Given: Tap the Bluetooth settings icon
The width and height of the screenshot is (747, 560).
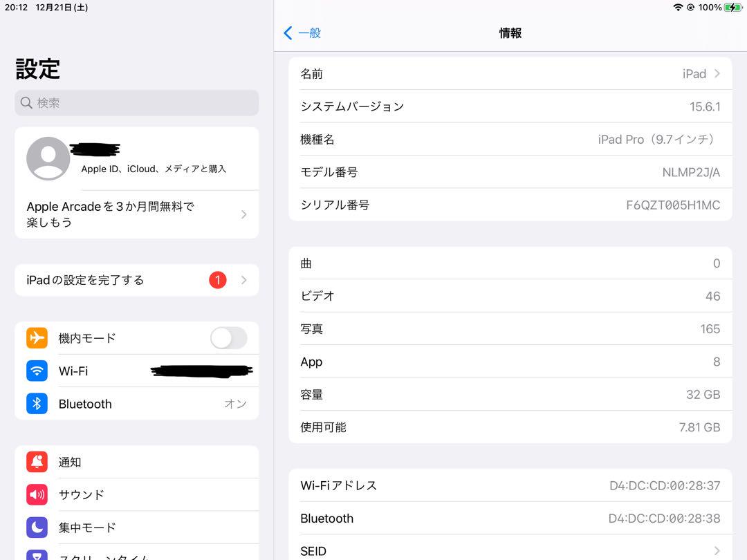Looking at the screenshot, I should point(37,404).
